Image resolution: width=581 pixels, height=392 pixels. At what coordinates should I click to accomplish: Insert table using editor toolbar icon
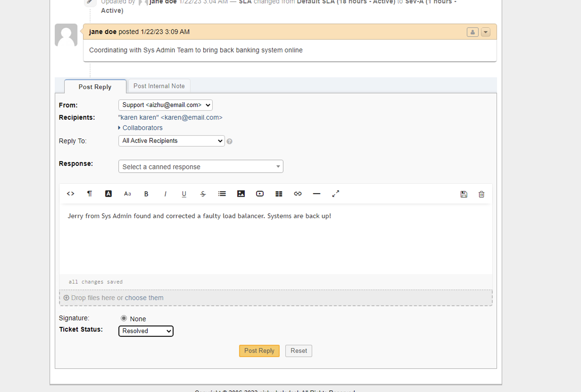point(279,194)
